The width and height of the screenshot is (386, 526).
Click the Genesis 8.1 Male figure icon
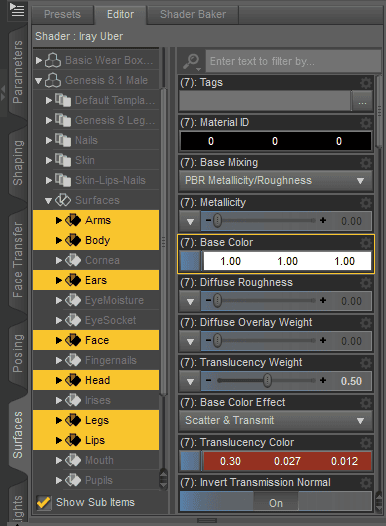tap(53, 81)
